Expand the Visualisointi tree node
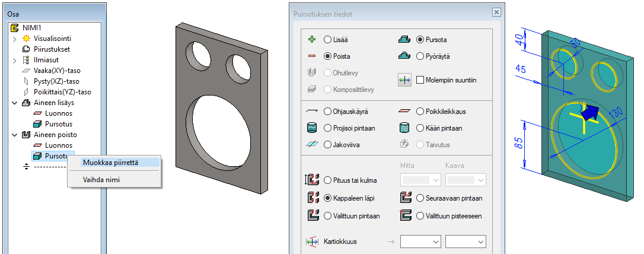Screen dimensions: 644x254 tap(15, 39)
